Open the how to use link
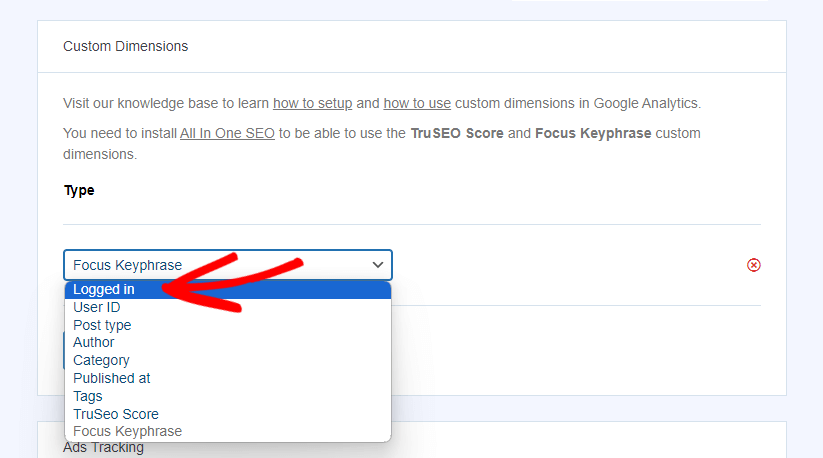The height and width of the screenshot is (458, 823). [417, 103]
